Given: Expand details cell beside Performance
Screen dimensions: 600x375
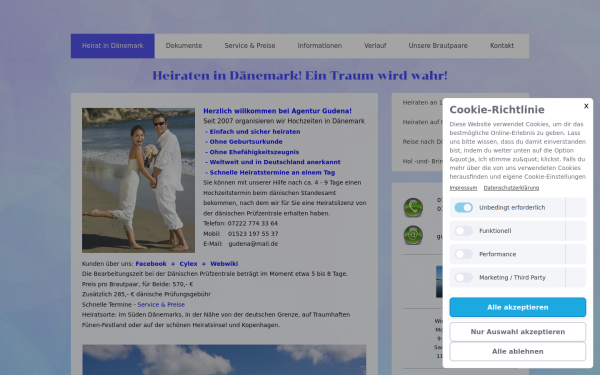Looking at the screenshot, I should [x=576, y=254].
